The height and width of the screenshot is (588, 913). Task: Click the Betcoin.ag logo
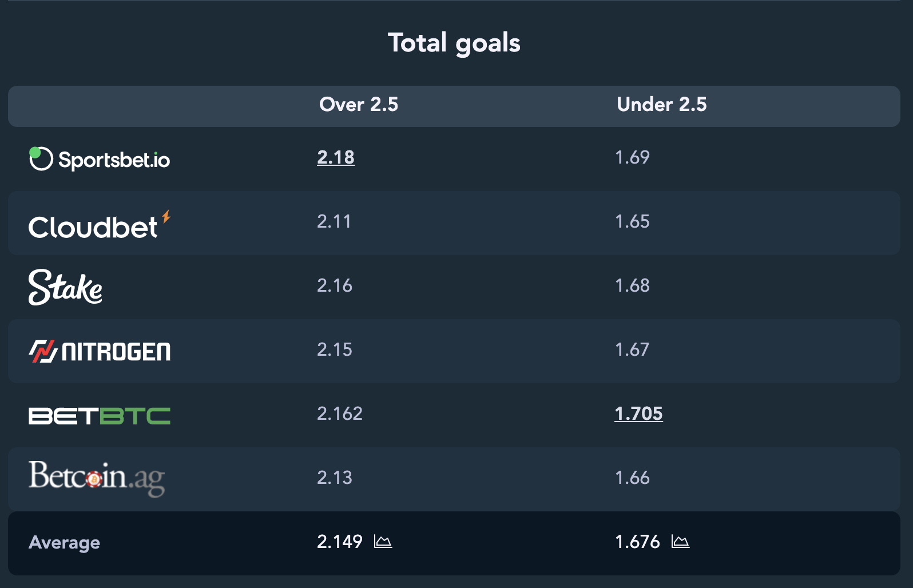coord(97,478)
